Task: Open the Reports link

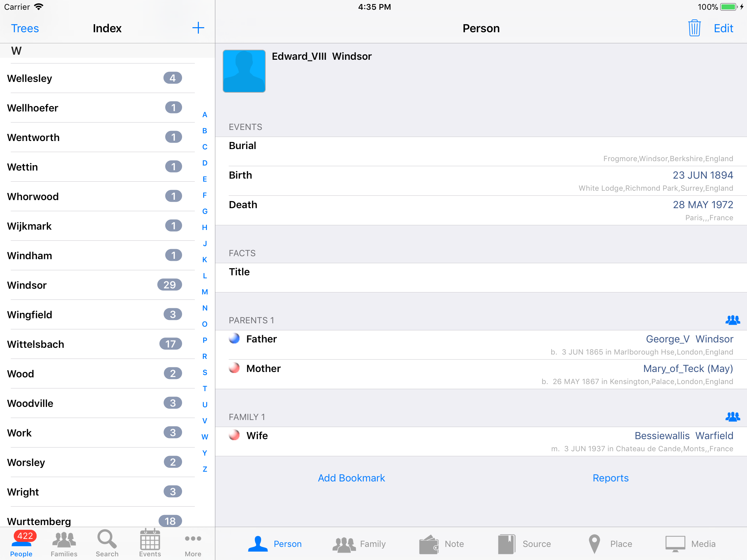Action: click(x=610, y=478)
